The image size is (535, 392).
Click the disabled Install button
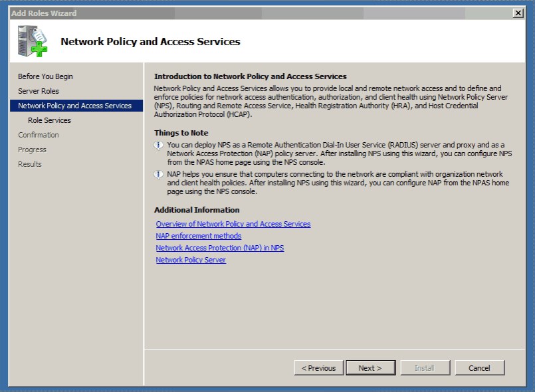425,368
